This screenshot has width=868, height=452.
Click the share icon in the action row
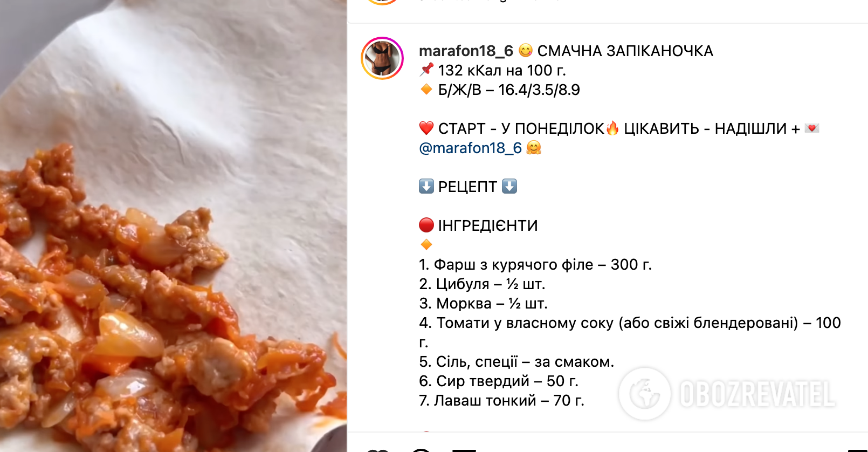464,450
